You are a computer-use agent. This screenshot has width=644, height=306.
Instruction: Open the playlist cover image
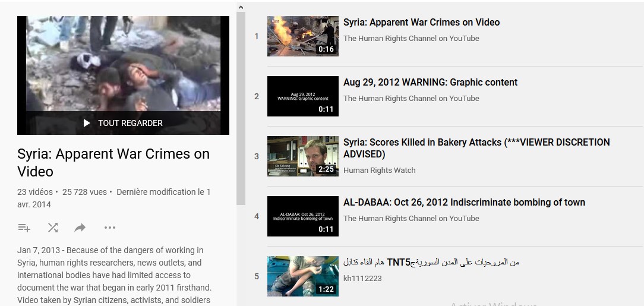point(123,64)
